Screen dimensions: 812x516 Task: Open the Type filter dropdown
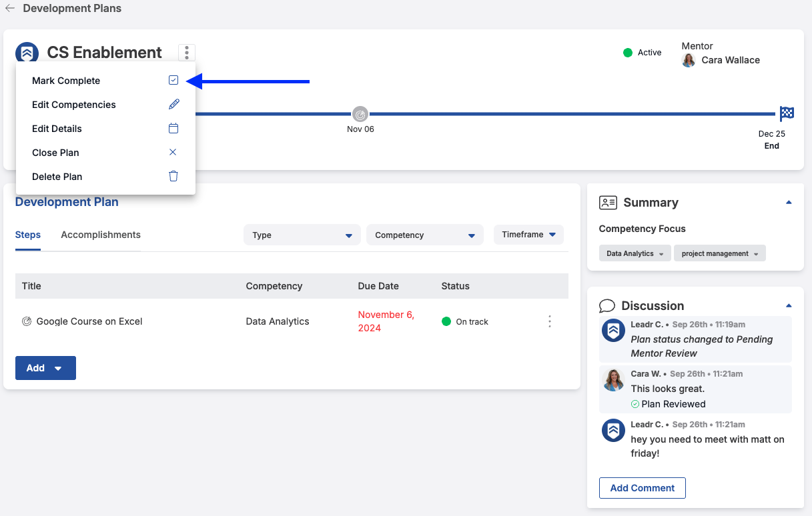(302, 235)
